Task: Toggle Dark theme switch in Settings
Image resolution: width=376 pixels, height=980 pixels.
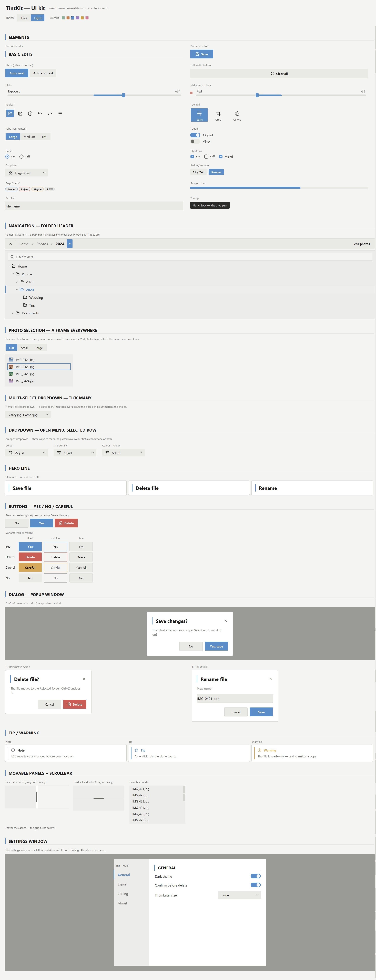Action: (x=255, y=876)
